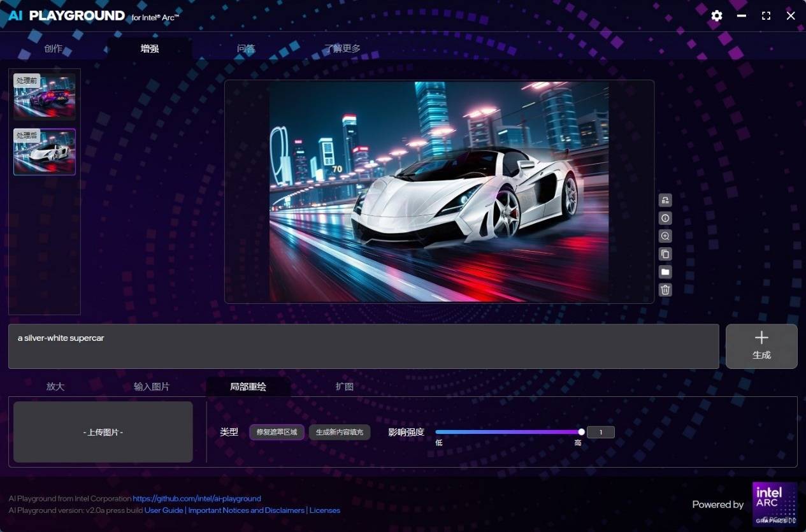Select the 放大 enhancement mode tab

[x=55, y=387]
